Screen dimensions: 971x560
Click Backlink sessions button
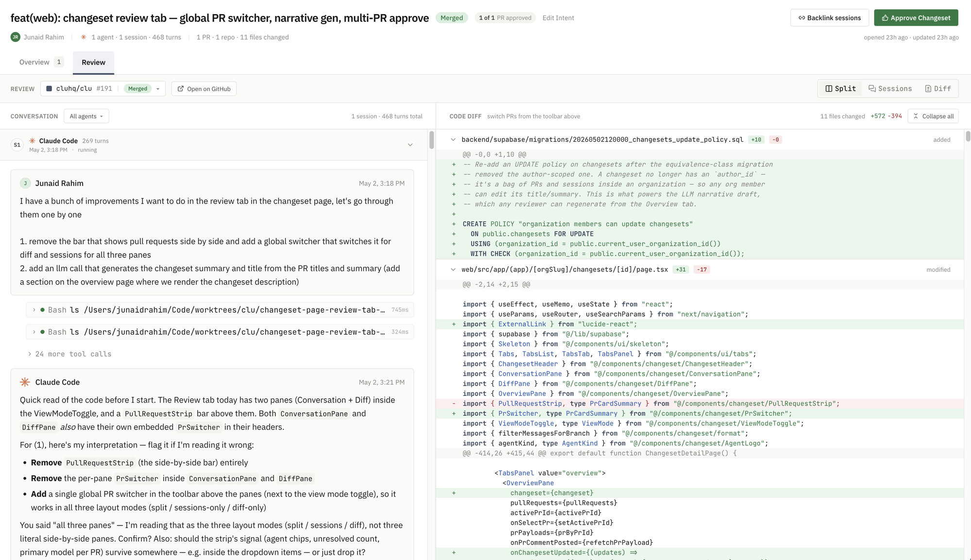tap(829, 17)
